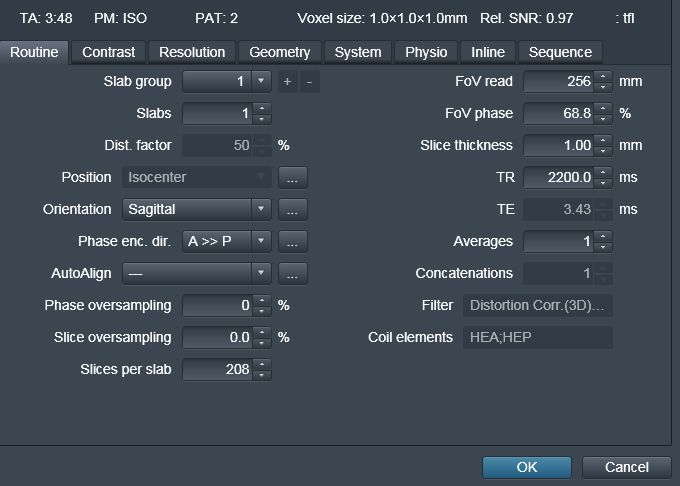This screenshot has height=486, width=680.
Task: Increase TR value with up arrow
Action: (x=603, y=172)
